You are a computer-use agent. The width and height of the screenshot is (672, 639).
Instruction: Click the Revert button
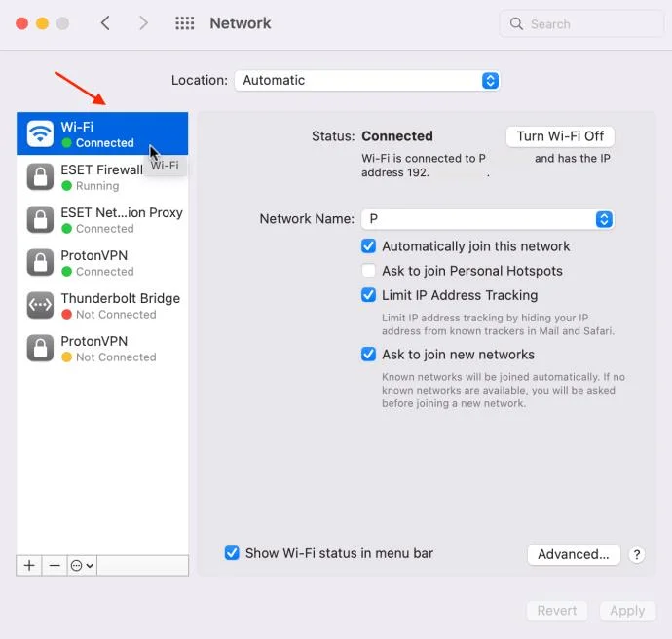point(557,611)
